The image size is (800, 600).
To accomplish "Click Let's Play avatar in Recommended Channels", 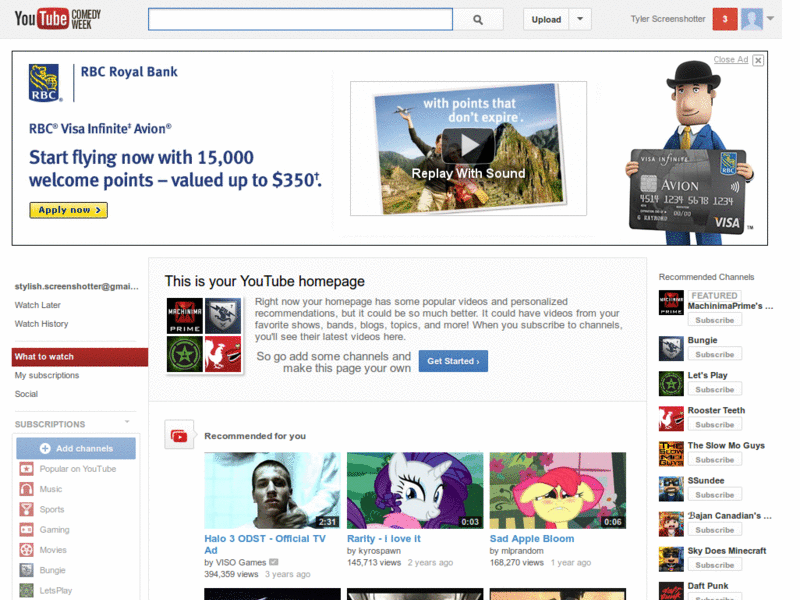I will coord(671,384).
